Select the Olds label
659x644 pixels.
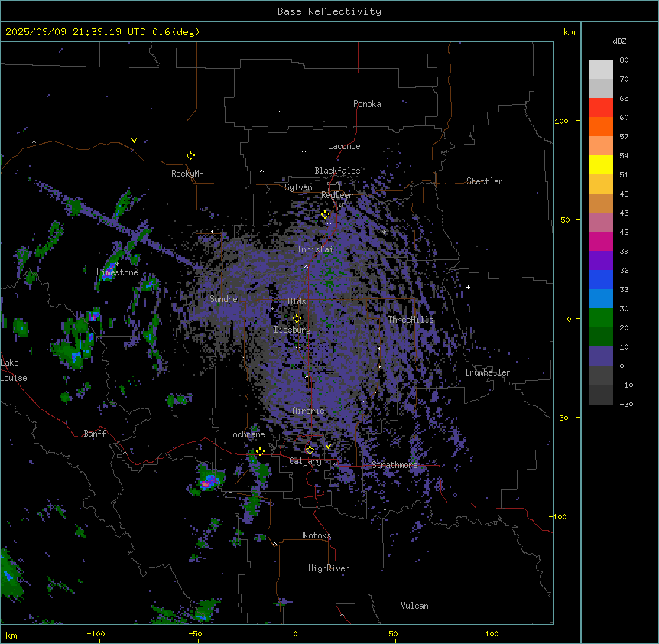(297, 301)
